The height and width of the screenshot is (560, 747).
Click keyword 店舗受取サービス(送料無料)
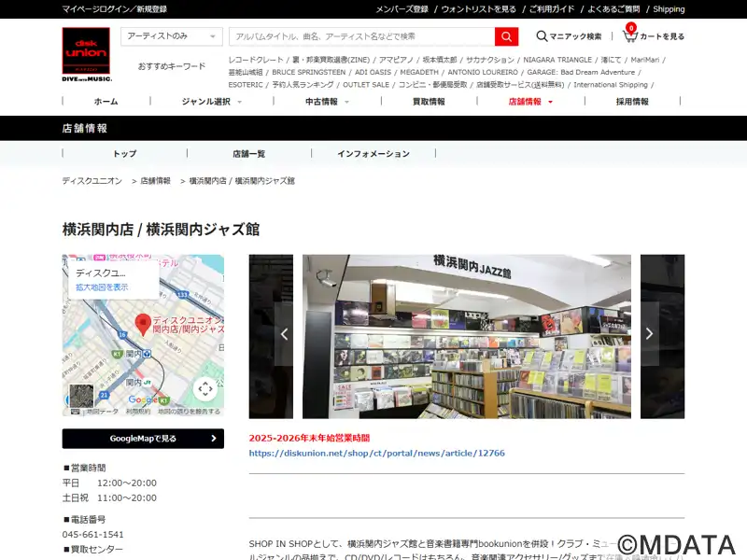pyautogui.click(x=520, y=84)
